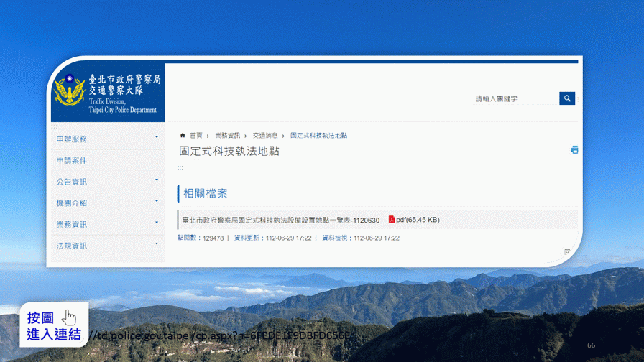Click the magnifier search button
This screenshot has height=362, width=644.
click(x=567, y=98)
